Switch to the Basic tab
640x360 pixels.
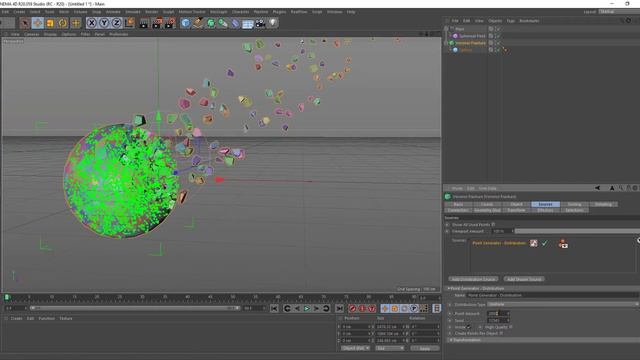458,204
